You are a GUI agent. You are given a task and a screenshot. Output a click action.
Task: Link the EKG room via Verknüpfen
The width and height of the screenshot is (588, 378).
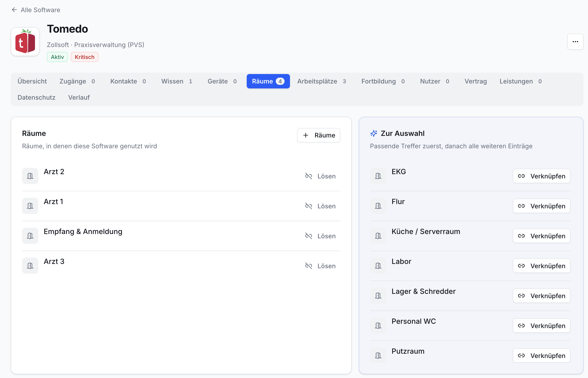541,176
